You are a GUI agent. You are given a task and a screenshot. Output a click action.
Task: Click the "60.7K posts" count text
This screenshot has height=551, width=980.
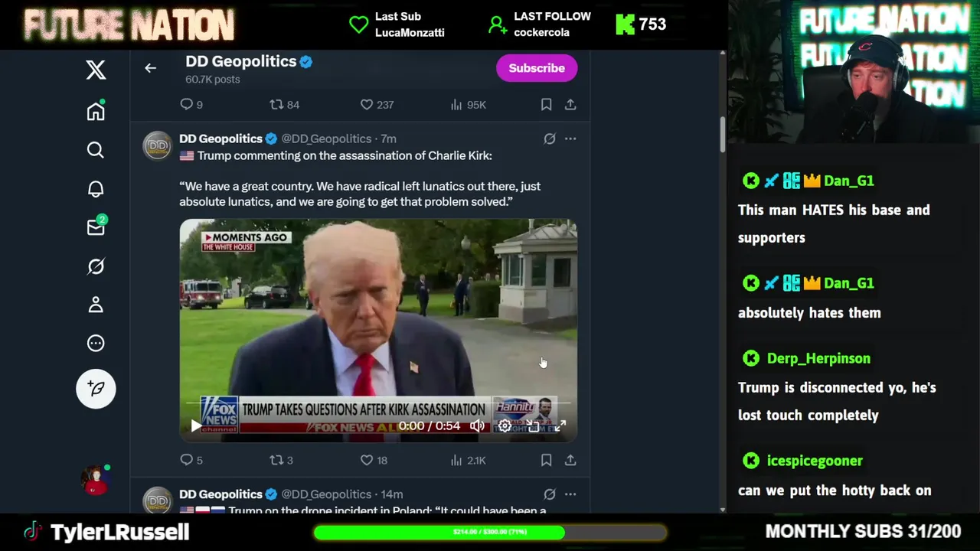point(212,80)
